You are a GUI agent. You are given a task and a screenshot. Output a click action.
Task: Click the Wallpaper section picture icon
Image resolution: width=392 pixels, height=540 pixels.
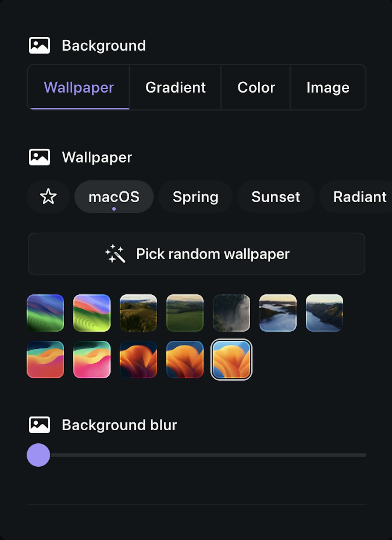point(39,157)
